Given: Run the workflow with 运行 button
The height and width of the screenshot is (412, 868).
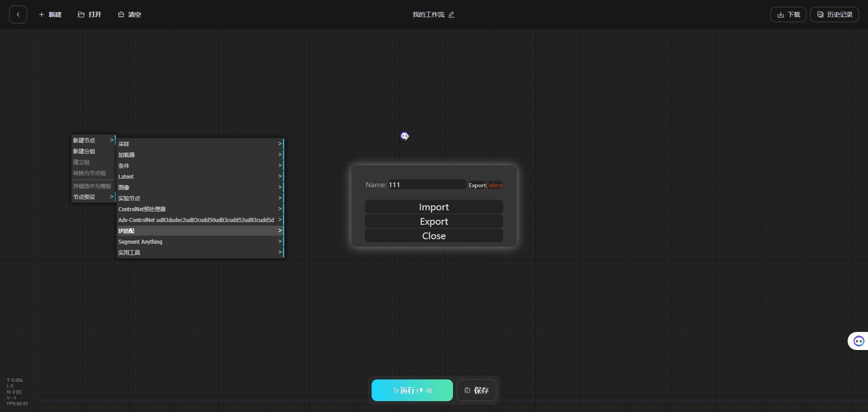Looking at the screenshot, I should point(412,390).
